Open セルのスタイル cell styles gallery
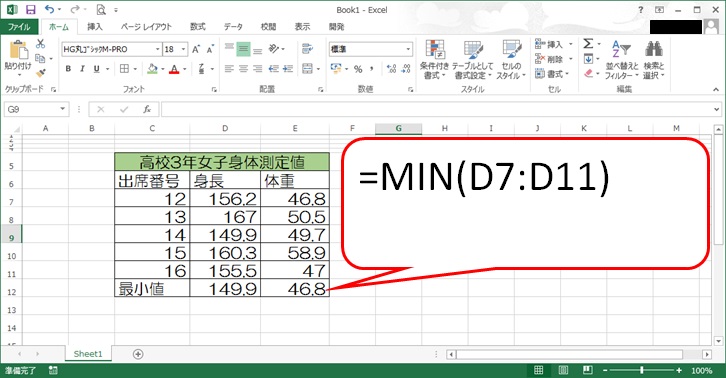Viewport: 726px width, 378px height. [511, 59]
